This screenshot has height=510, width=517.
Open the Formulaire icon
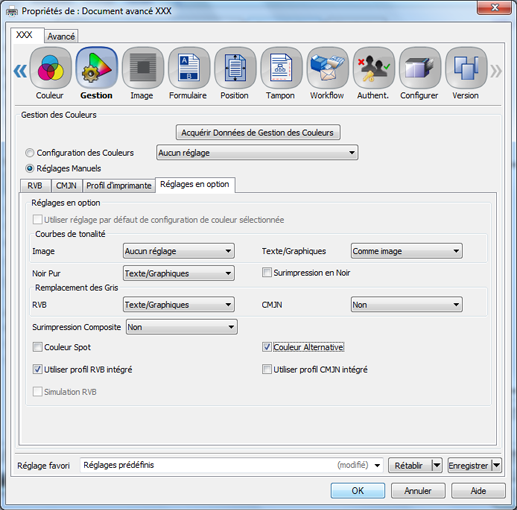tap(189, 68)
